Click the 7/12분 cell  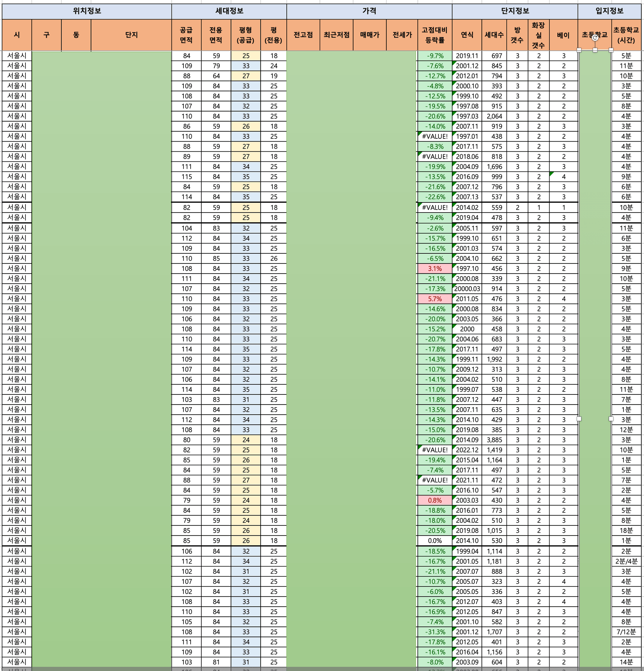point(626,632)
